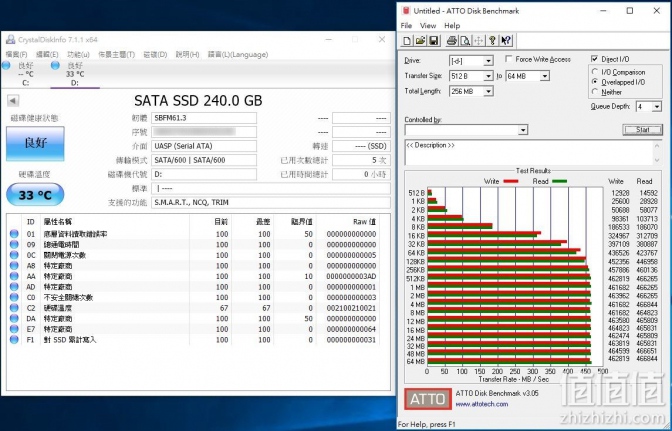Viewport: 672px width, 431px height.
Task: Open the 功能(u) menu in CrystalDiskInfo
Action: (x=78, y=54)
